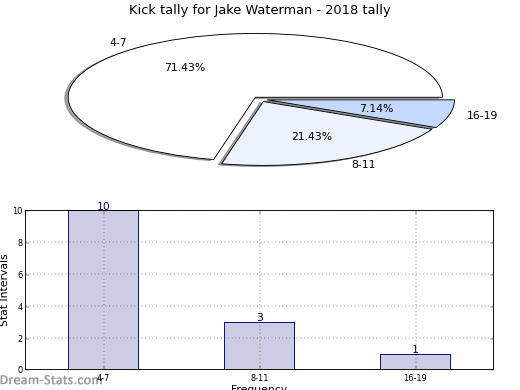520x390 pixels.
Task: Click the Frequency axis label
Action: [259, 387]
